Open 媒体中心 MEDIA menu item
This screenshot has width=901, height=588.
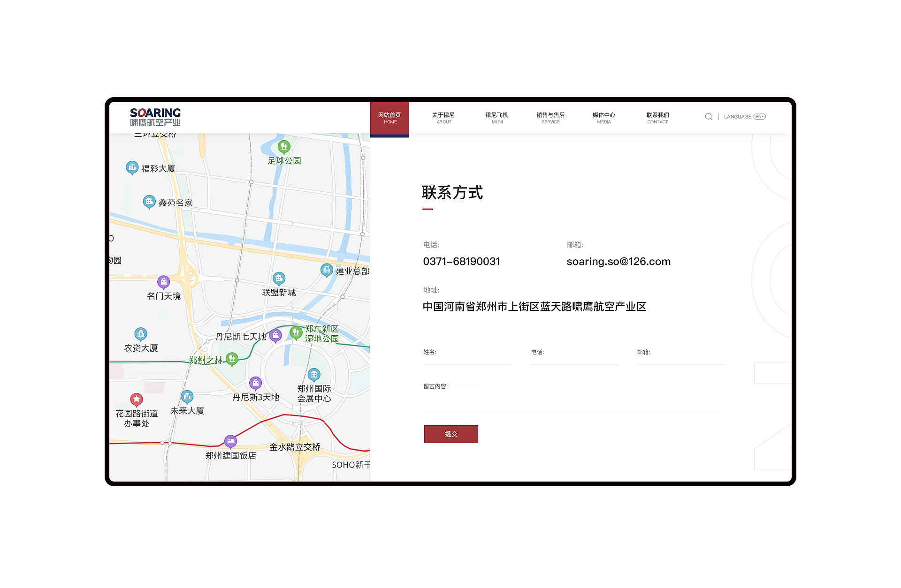click(604, 118)
